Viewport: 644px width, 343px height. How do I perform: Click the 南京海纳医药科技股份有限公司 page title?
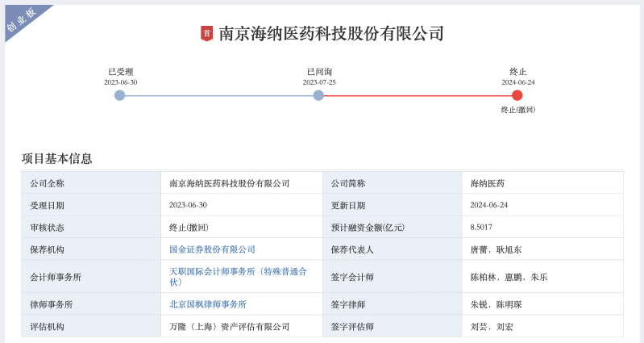[331, 34]
